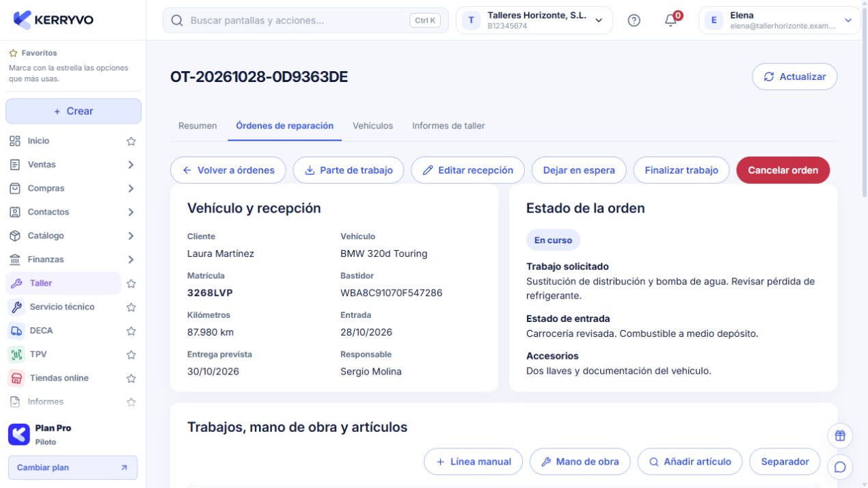
Task: Open the Informes de taller tab
Action: coord(448,126)
